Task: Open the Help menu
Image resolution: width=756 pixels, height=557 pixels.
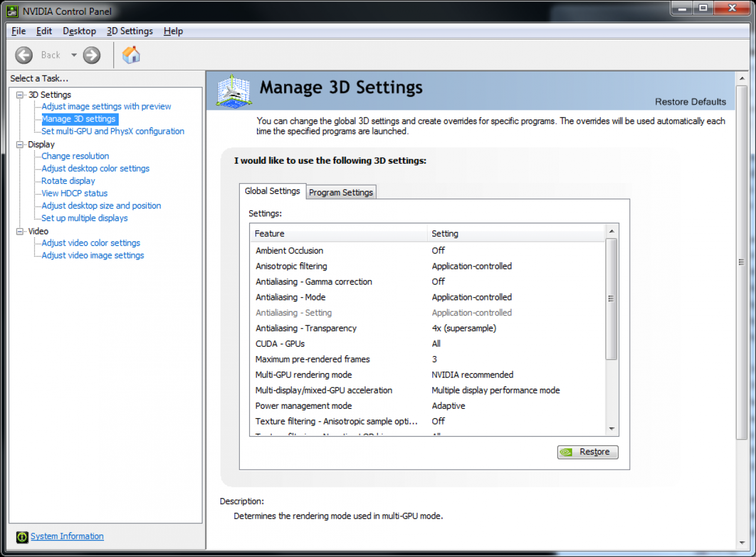Action: point(173,31)
